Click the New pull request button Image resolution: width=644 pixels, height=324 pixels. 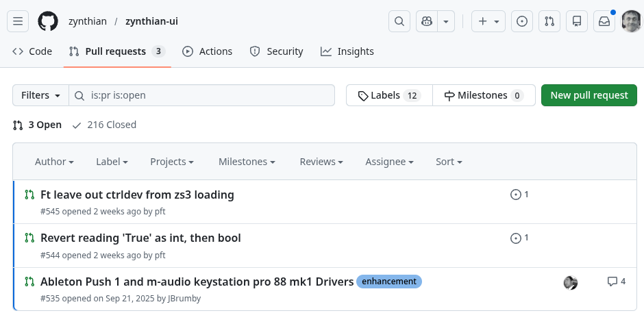pyautogui.click(x=589, y=95)
